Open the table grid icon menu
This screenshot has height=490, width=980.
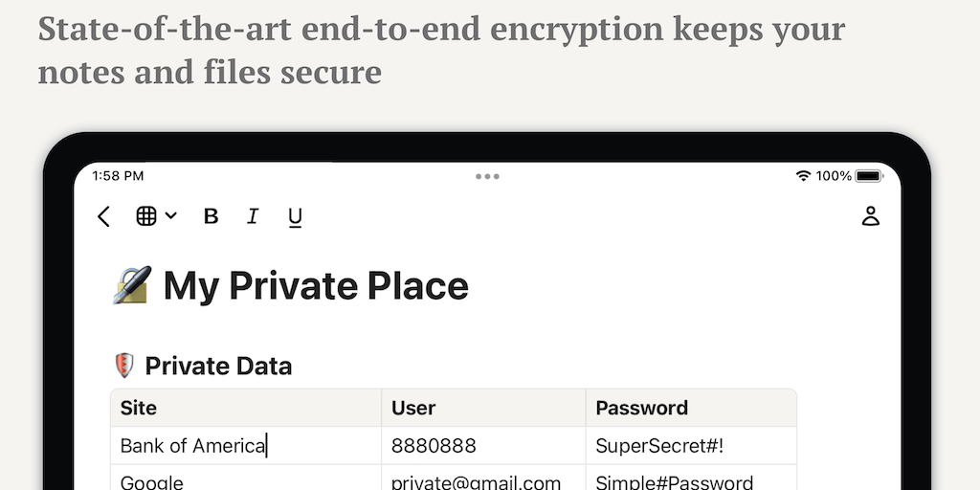155,216
